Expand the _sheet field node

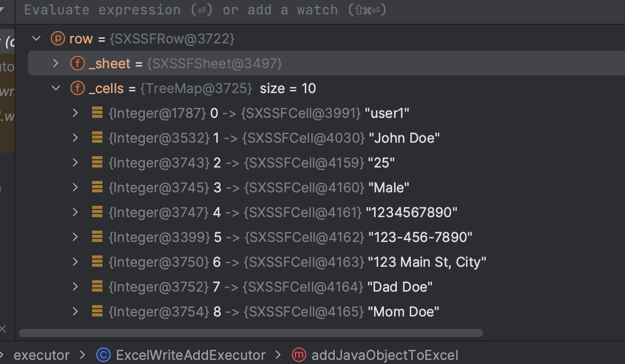(x=56, y=64)
